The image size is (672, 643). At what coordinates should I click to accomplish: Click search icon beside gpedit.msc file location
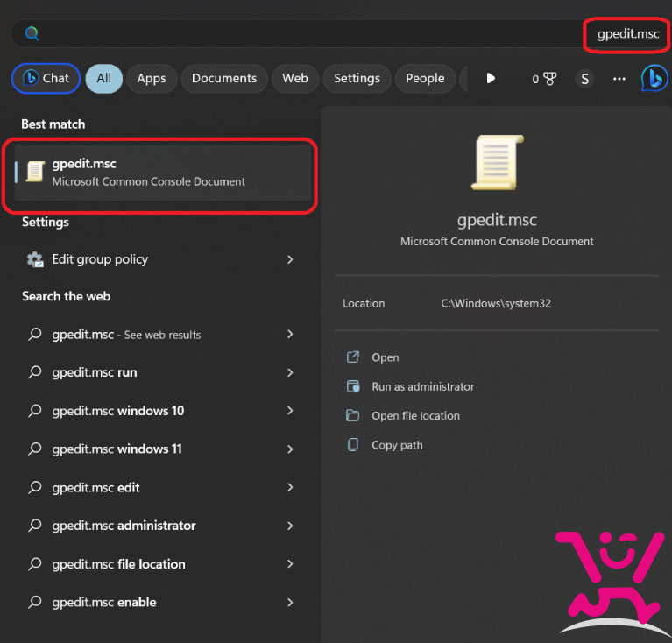click(35, 563)
